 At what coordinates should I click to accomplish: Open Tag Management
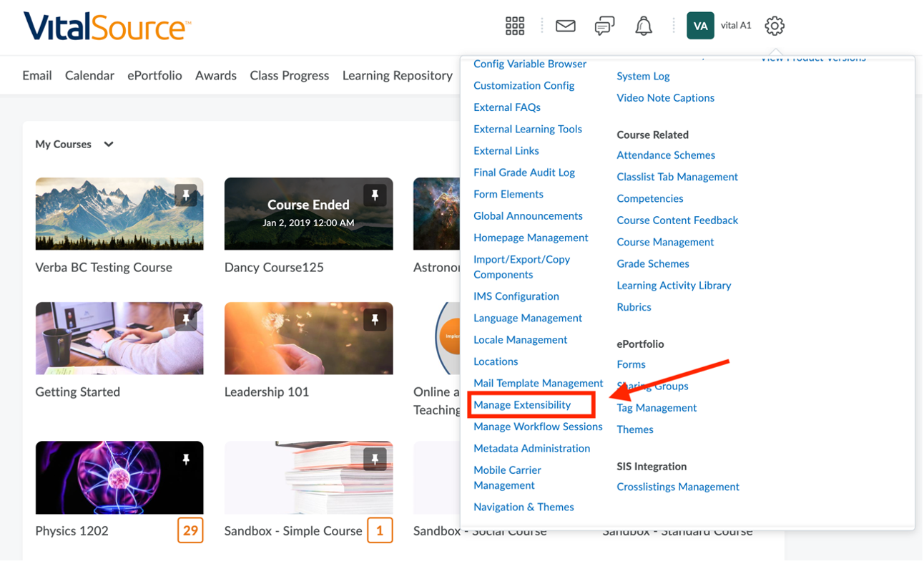[x=657, y=408]
